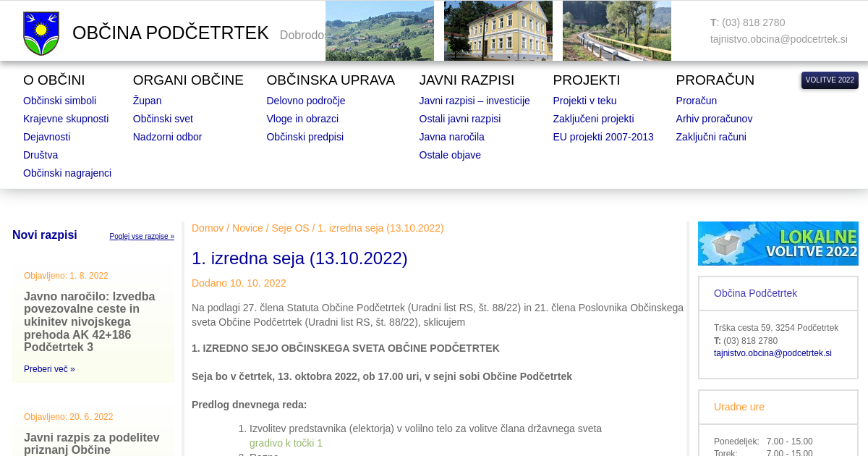Click the OBČINA PODČETRTEK site title
This screenshot has height=456, width=868.
tap(171, 33)
